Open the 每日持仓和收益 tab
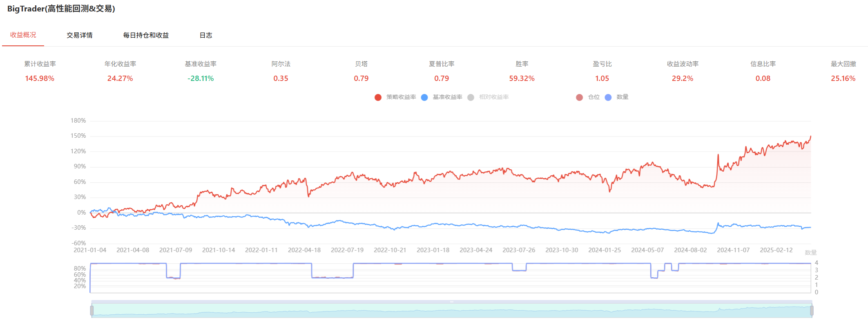Screen dimensions: 868x327 coord(146,35)
